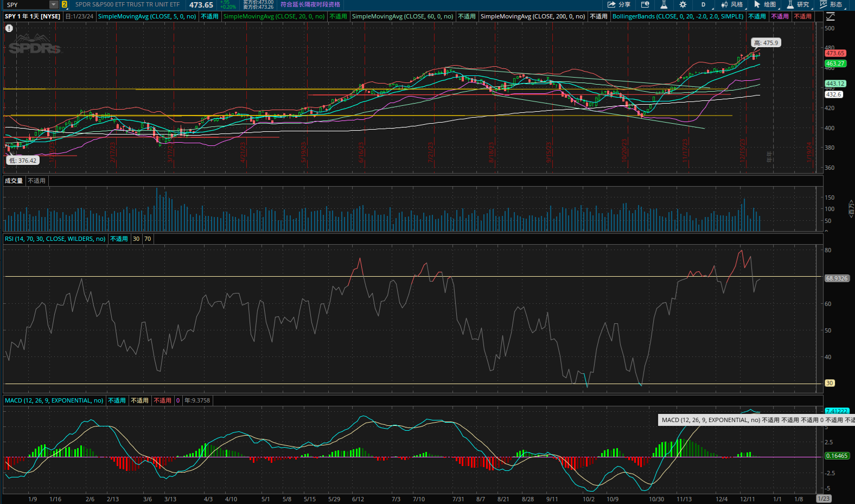Click BollingerBands study label in header
Viewport: 855px width, 504px height.
[x=678, y=16]
